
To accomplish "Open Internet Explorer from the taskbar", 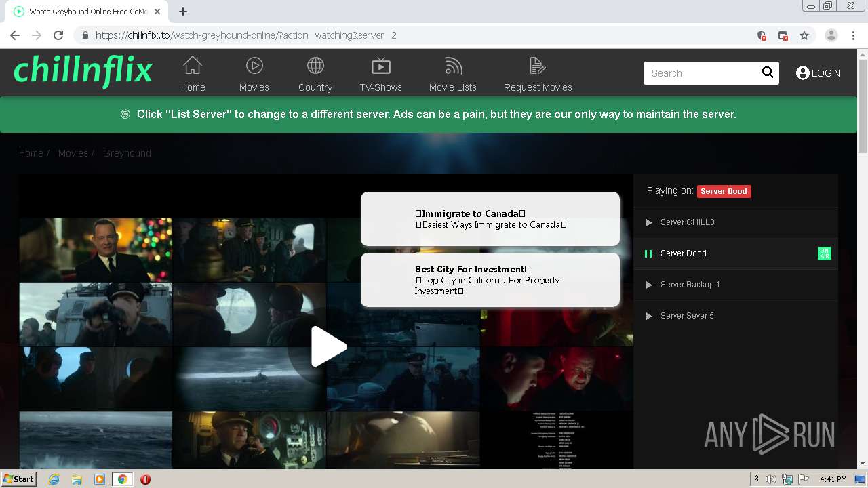I will click(54, 479).
